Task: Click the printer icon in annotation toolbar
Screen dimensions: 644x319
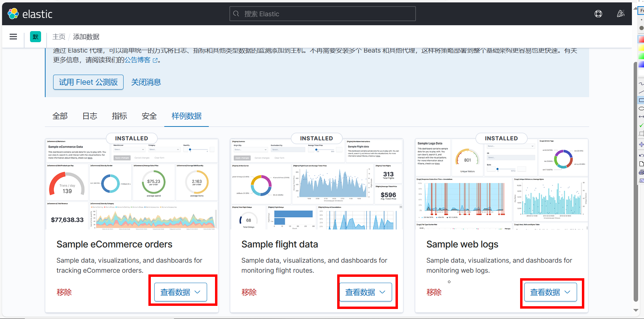Action: coord(641,172)
